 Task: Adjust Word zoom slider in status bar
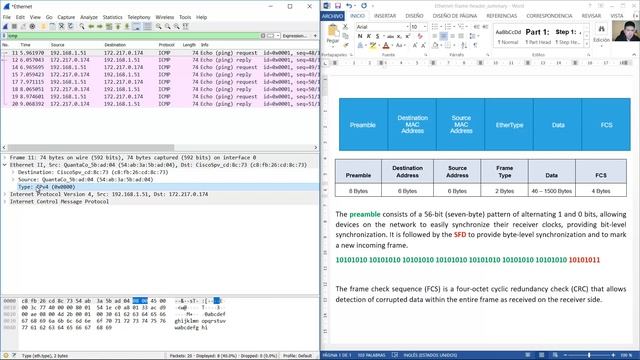[x=589, y=356]
